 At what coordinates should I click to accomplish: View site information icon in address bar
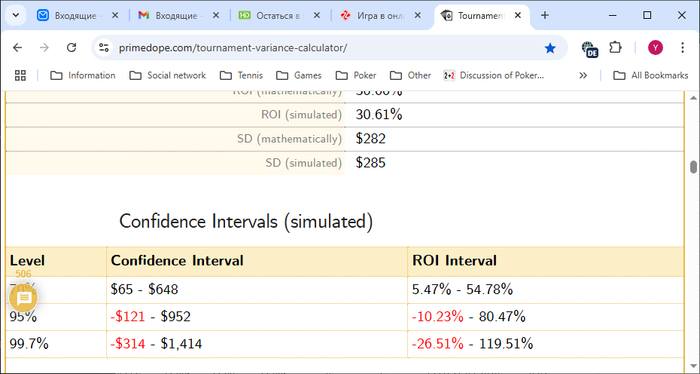(104, 48)
